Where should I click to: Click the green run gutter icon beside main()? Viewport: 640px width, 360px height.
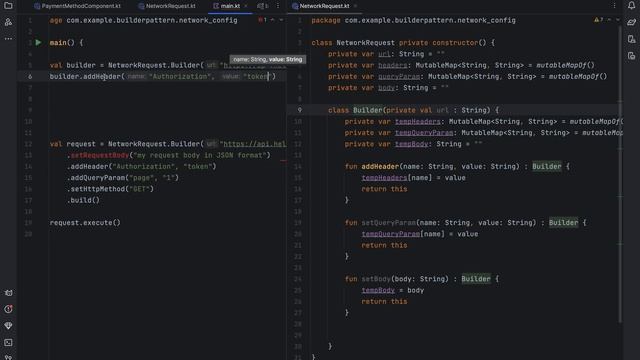tap(38, 42)
